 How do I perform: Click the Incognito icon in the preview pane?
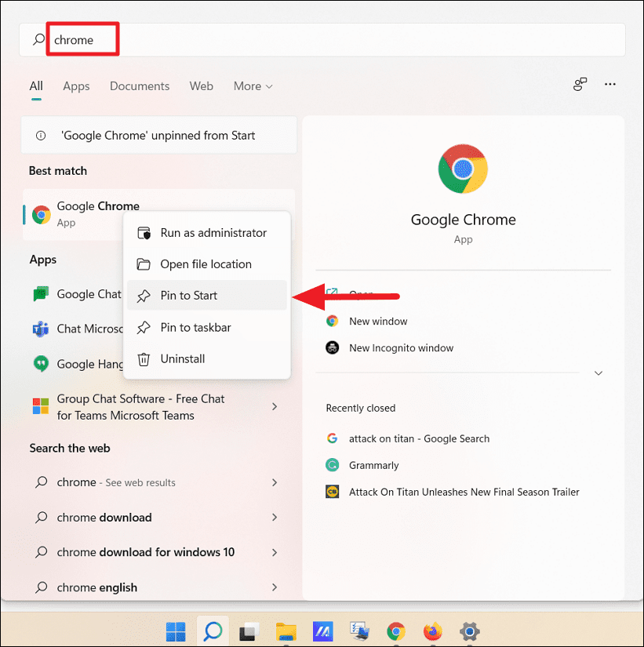click(333, 348)
